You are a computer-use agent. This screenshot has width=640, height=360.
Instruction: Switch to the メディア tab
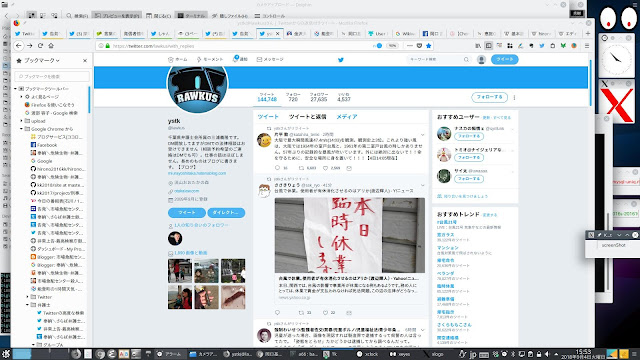pyautogui.click(x=347, y=117)
